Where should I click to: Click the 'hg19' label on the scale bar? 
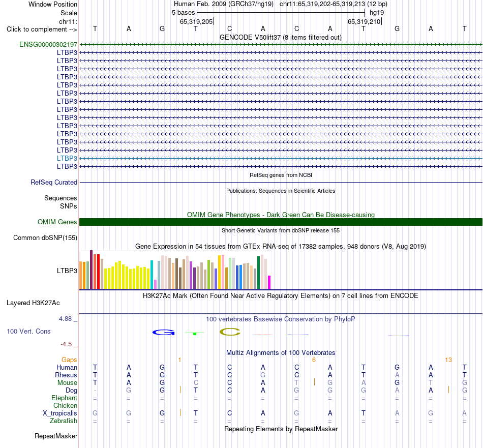377,13
